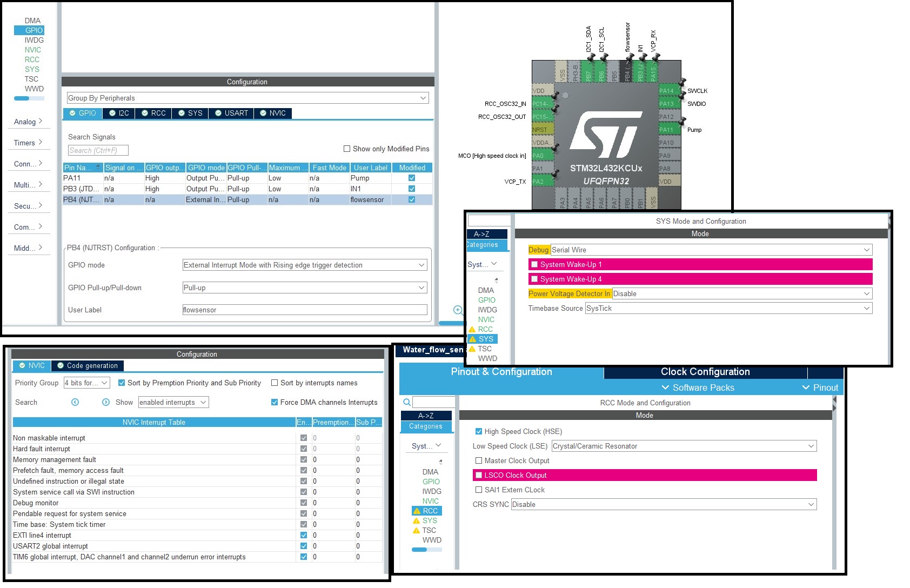Sort table by User Label column header
Screen dimensions: 910x588
pos(371,168)
